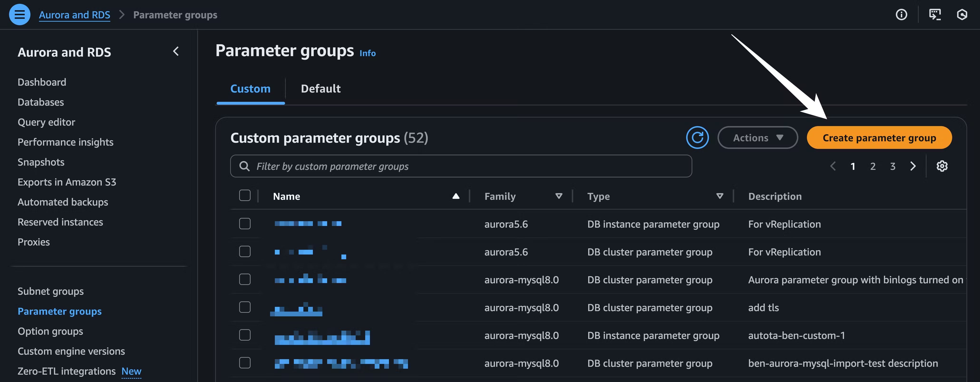Image resolution: width=980 pixels, height=382 pixels.
Task: Open Snapshots in sidebar
Action: pos(41,162)
